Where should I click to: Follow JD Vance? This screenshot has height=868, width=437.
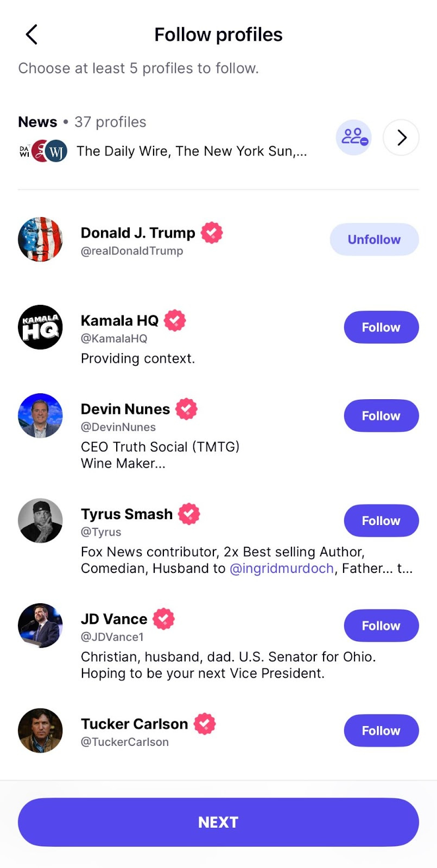tap(381, 626)
